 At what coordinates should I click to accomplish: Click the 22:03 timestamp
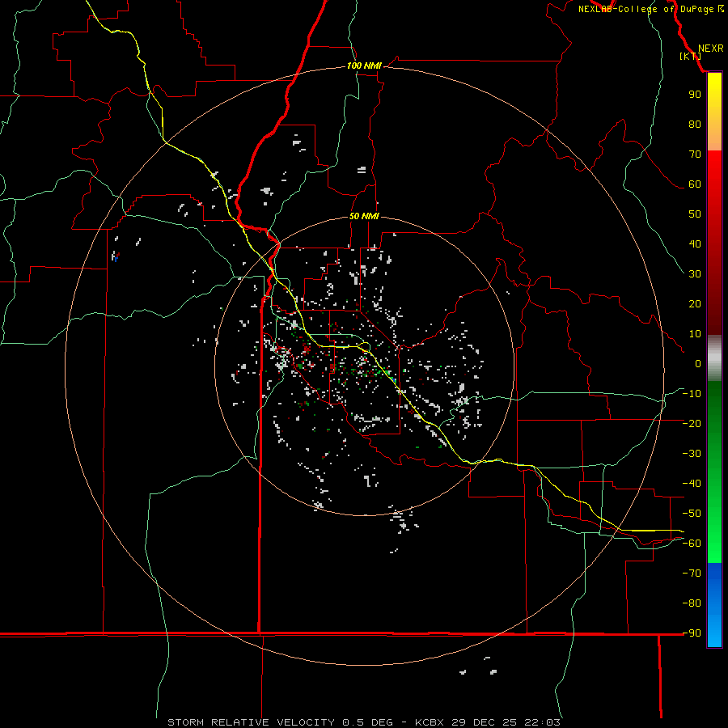pos(542,722)
